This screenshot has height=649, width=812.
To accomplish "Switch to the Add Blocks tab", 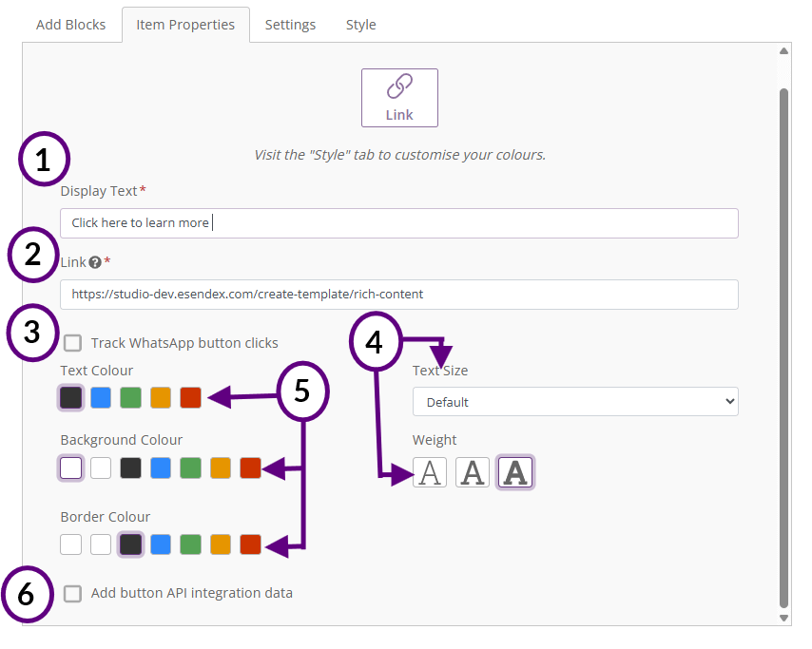I will [71, 25].
